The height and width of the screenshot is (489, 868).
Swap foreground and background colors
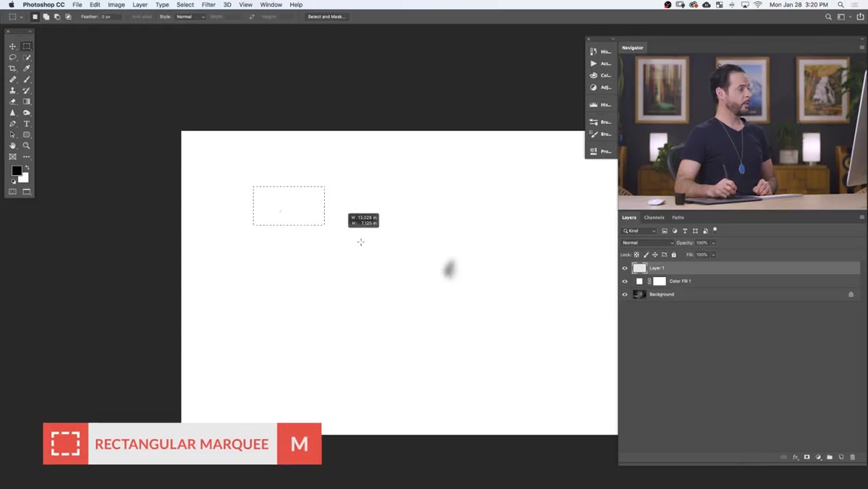(27, 168)
